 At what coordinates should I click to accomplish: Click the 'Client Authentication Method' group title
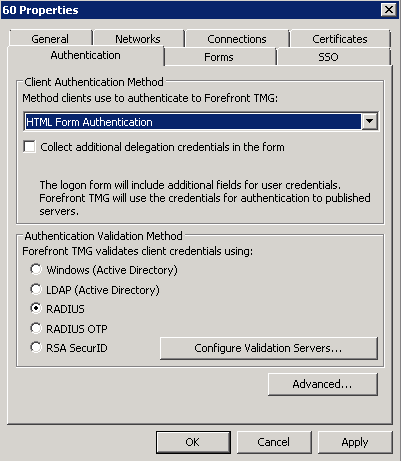[94, 82]
